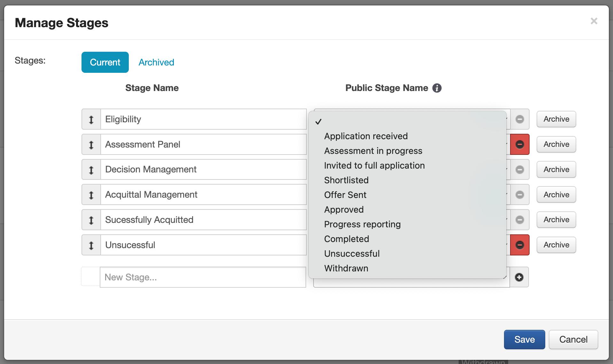Open the Public Stage Name info icon

coord(437,88)
